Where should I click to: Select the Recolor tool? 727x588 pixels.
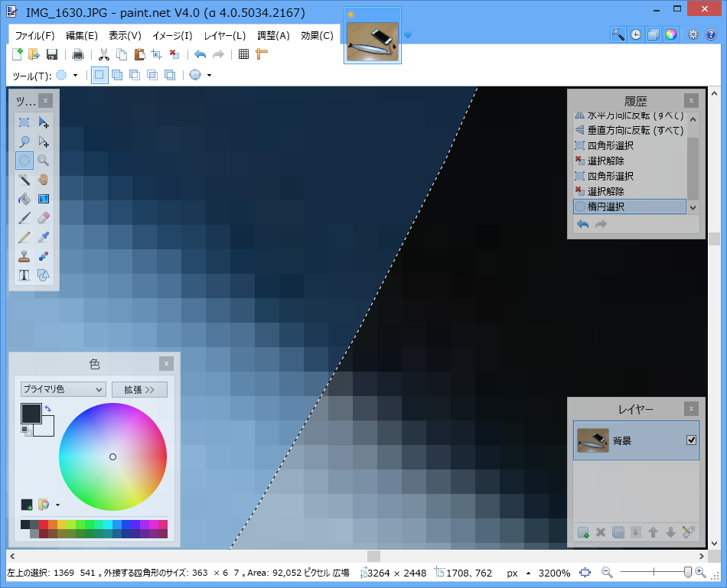click(x=44, y=256)
